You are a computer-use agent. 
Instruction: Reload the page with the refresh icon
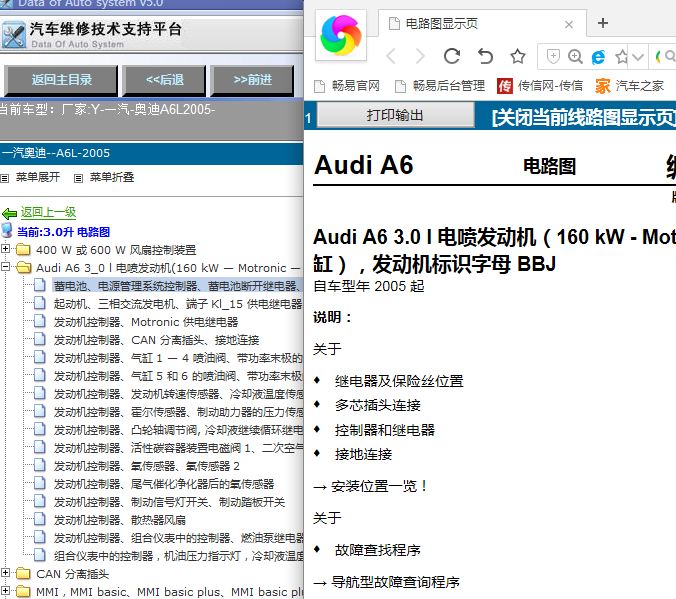(452, 56)
